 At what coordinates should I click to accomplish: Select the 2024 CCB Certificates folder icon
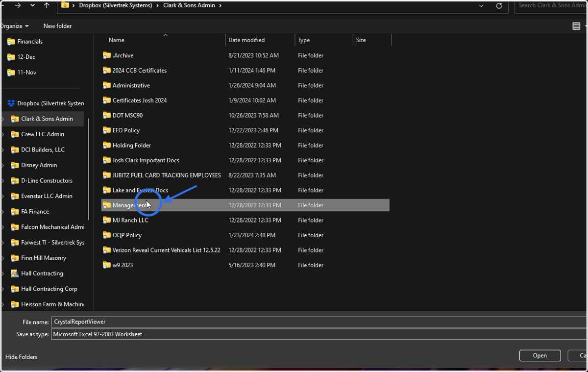pyautogui.click(x=106, y=71)
